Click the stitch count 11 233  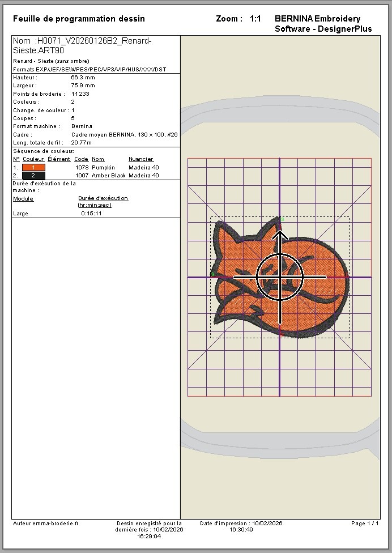[x=80, y=94]
